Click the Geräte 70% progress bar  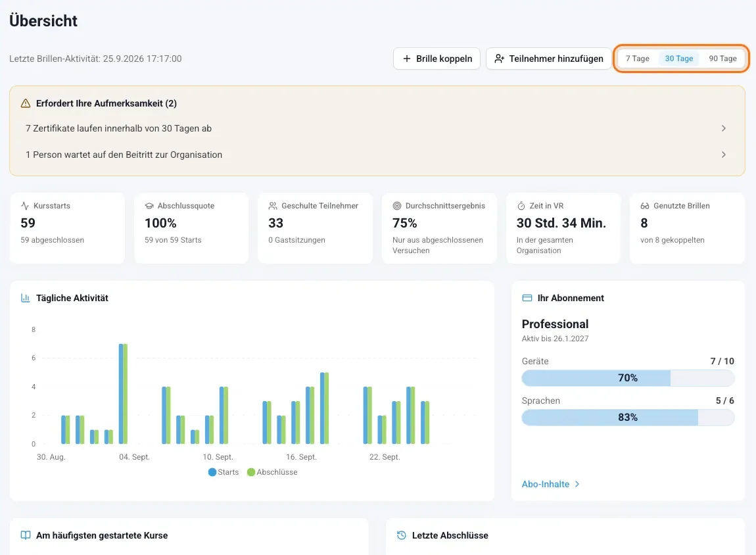(628, 378)
